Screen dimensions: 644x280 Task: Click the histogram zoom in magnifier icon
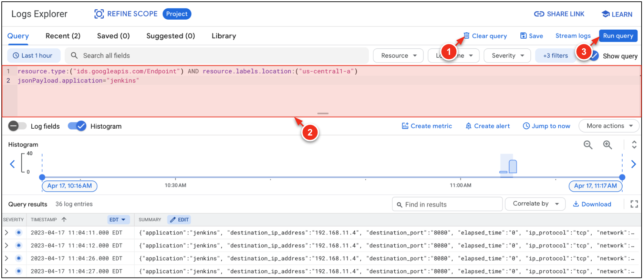(607, 145)
